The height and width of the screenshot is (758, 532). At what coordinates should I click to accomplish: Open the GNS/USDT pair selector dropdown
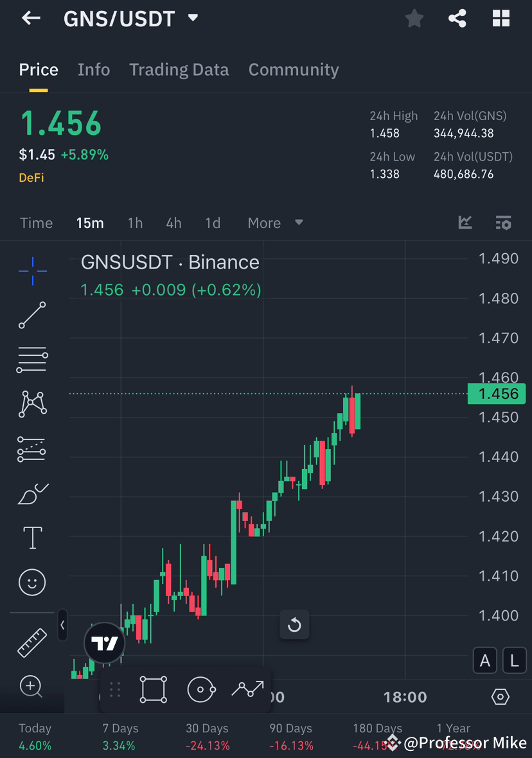[192, 18]
